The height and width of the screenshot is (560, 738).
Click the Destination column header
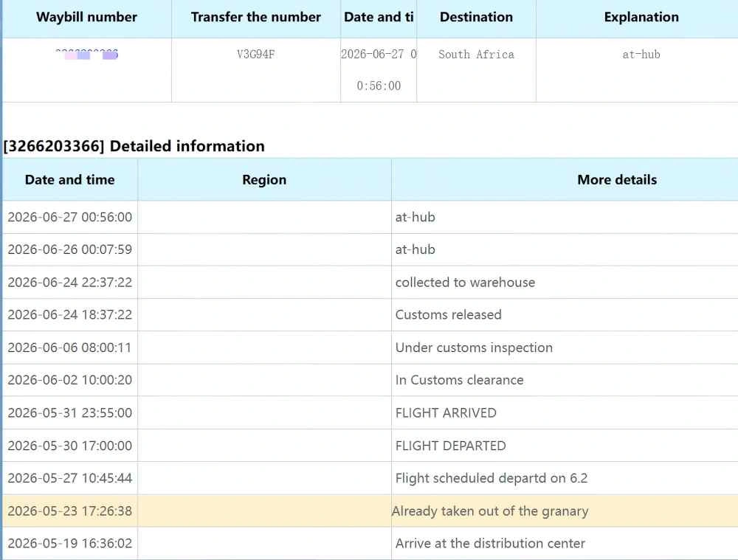476,17
